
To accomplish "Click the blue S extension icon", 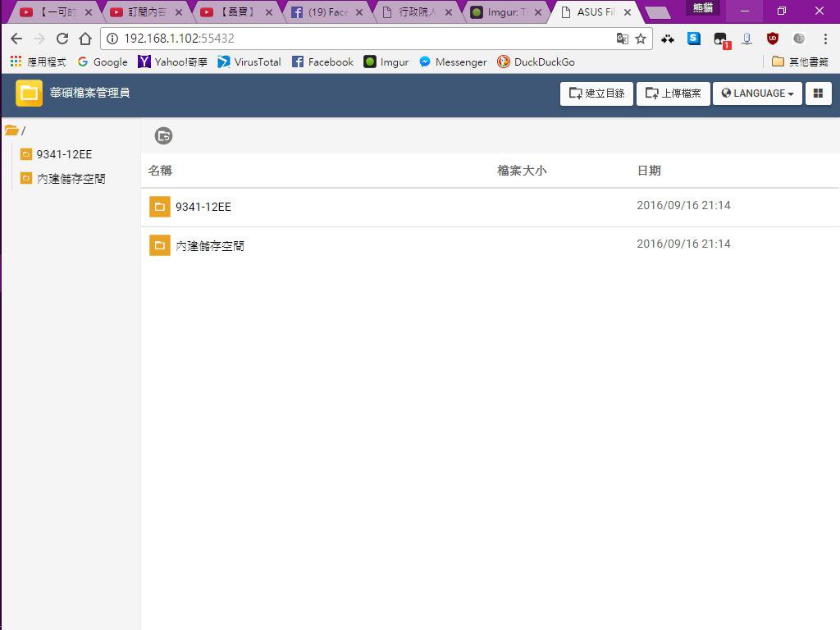I will [x=694, y=39].
